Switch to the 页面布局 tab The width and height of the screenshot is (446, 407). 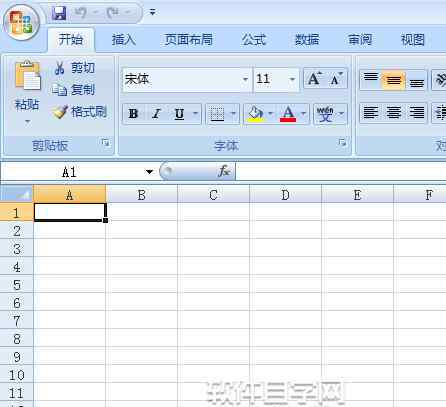[188, 40]
